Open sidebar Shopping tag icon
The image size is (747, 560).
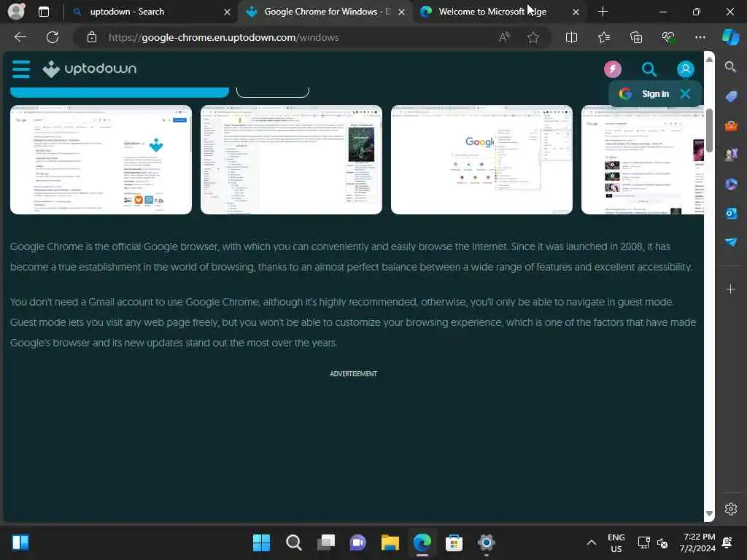tap(731, 96)
